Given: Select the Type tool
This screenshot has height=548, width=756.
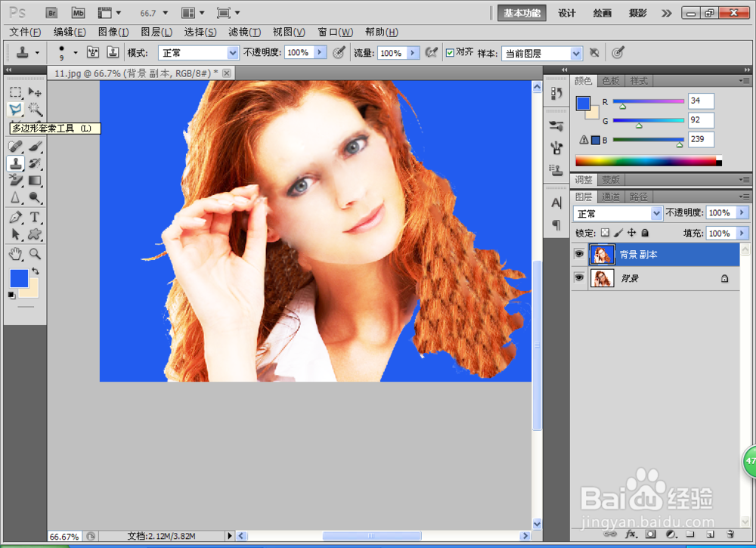Looking at the screenshot, I should [34, 218].
